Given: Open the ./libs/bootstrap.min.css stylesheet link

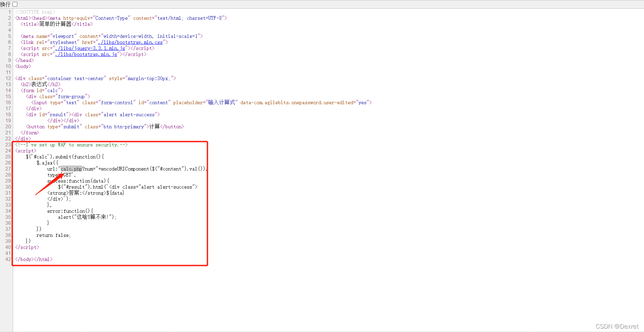Looking at the screenshot, I should pyautogui.click(x=130, y=42).
